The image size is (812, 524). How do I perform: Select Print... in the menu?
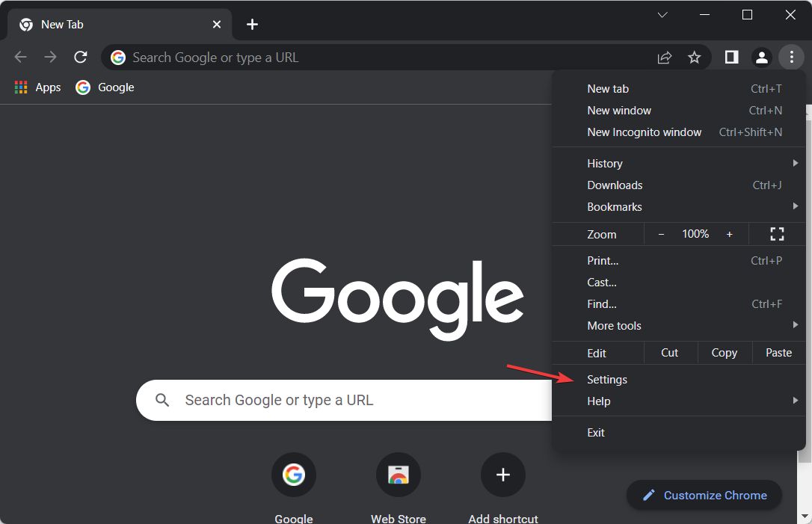[x=678, y=261]
